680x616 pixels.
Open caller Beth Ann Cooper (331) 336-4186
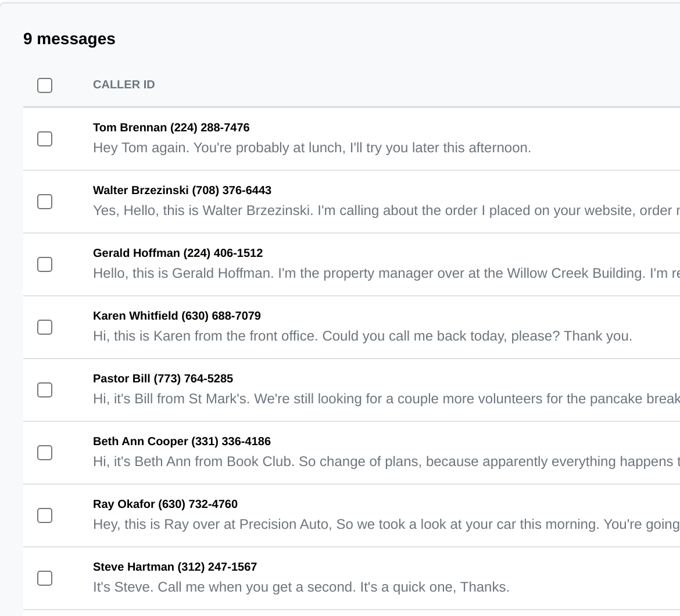[x=182, y=441]
